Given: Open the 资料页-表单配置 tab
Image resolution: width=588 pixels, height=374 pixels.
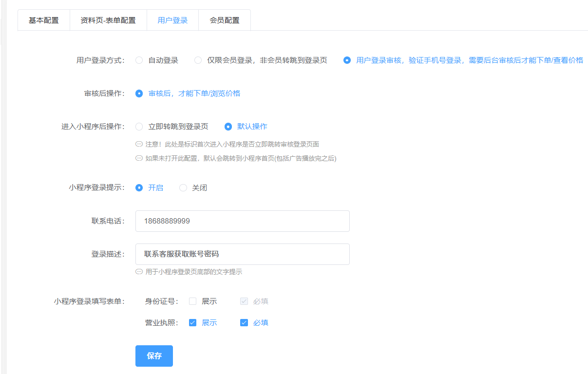Looking at the screenshot, I should (x=108, y=20).
